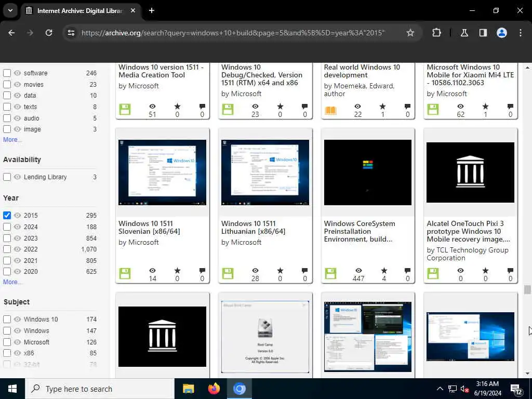Image resolution: width=532 pixels, height=399 pixels.
Task: Select the Internet Archive browser tab
Action: 79,10
